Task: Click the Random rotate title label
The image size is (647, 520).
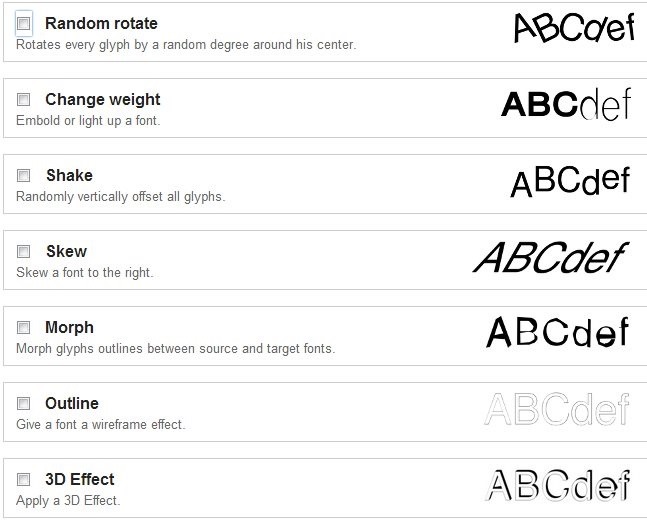Action: pos(101,23)
